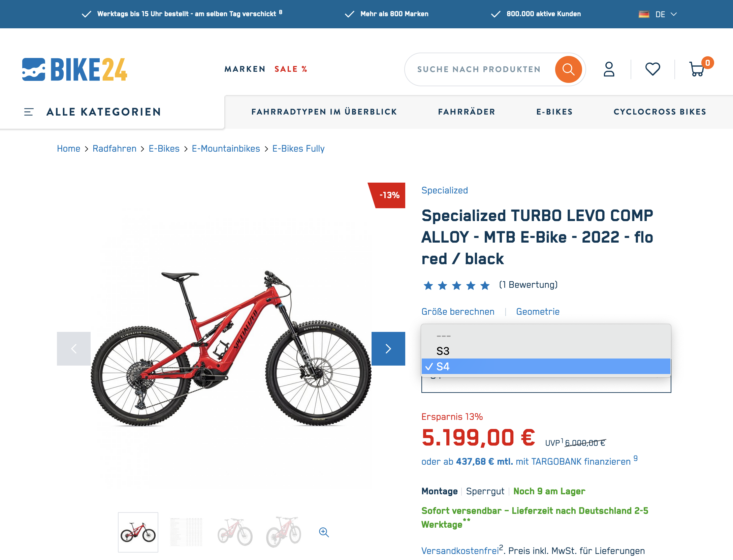Open the Geometrie link
This screenshot has height=560, width=733.
538,312
